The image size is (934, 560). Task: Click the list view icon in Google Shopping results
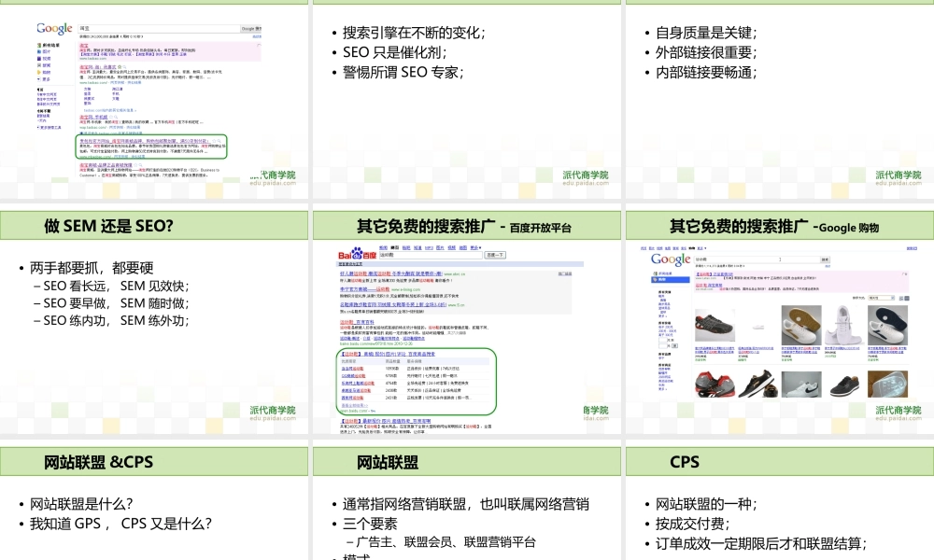[900, 298]
